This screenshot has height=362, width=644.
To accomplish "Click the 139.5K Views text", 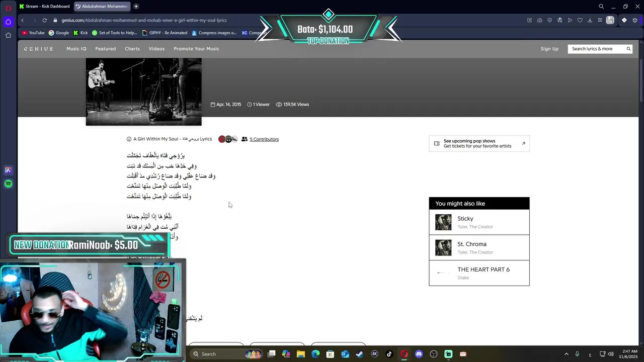I will pyautogui.click(x=296, y=105).
